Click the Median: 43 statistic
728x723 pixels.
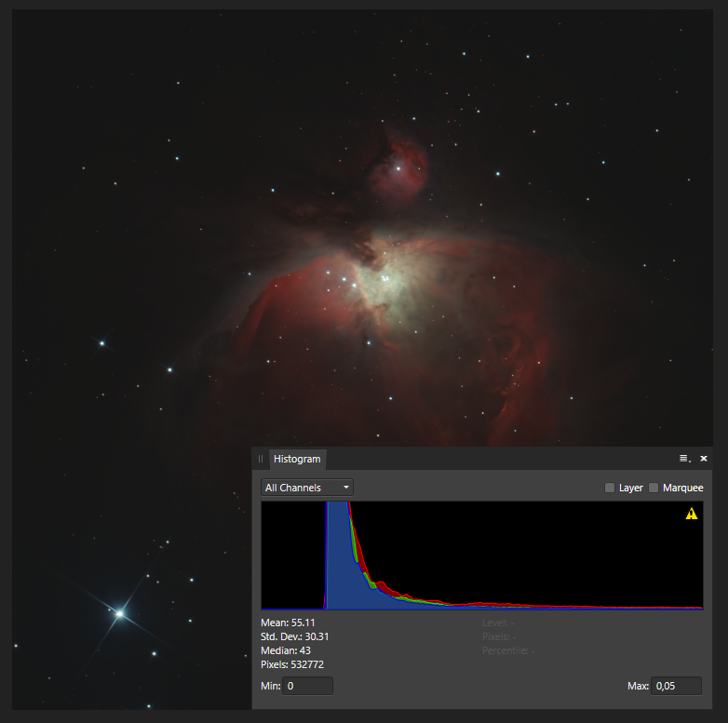tap(286, 650)
